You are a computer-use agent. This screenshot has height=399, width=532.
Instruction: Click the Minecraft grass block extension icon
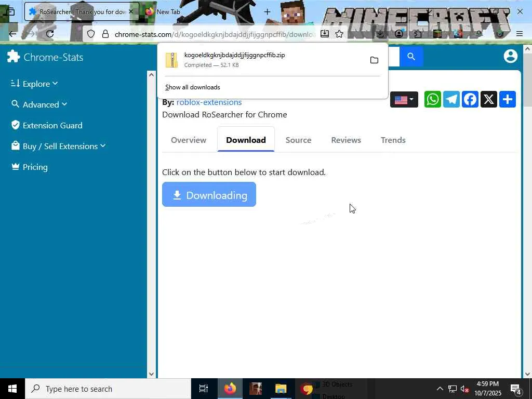pyautogui.click(x=437, y=34)
